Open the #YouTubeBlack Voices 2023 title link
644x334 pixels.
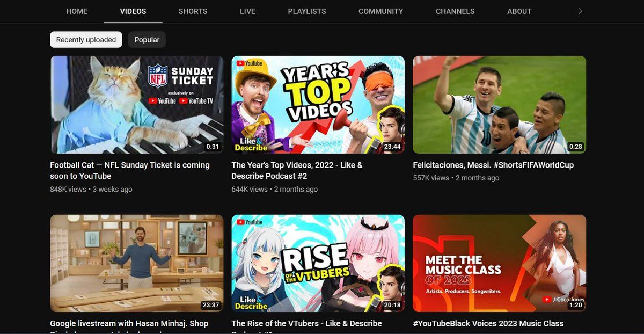click(488, 323)
